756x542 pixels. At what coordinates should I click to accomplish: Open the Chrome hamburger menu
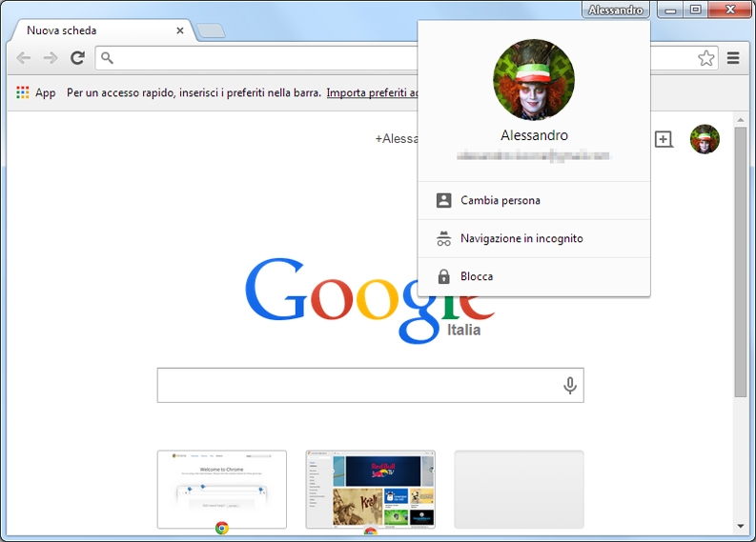[x=733, y=58]
